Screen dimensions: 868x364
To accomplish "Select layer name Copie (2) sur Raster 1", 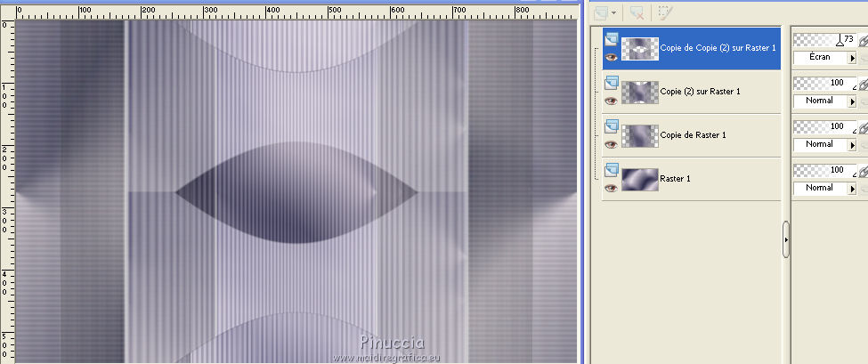I will coord(701,92).
